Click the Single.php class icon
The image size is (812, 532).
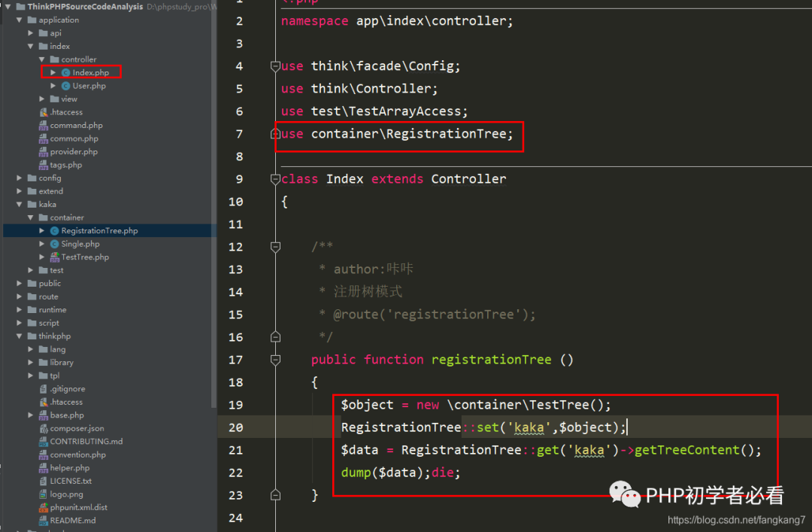tap(54, 244)
